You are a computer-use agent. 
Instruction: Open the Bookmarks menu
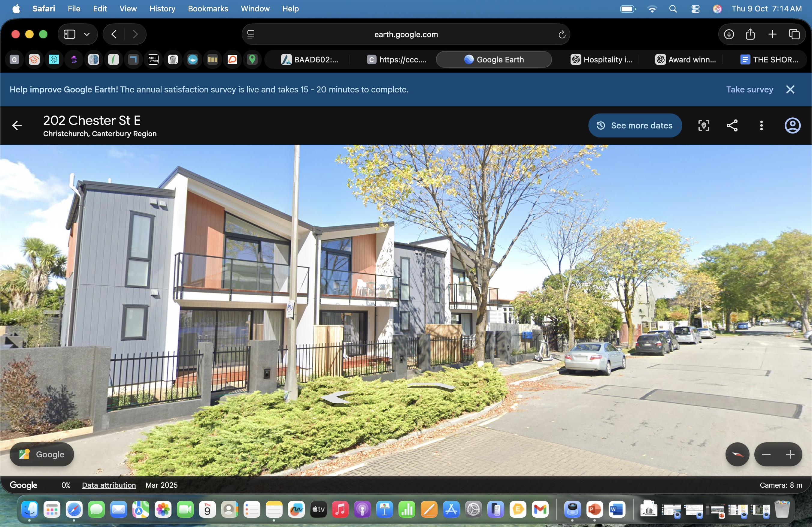208,8
